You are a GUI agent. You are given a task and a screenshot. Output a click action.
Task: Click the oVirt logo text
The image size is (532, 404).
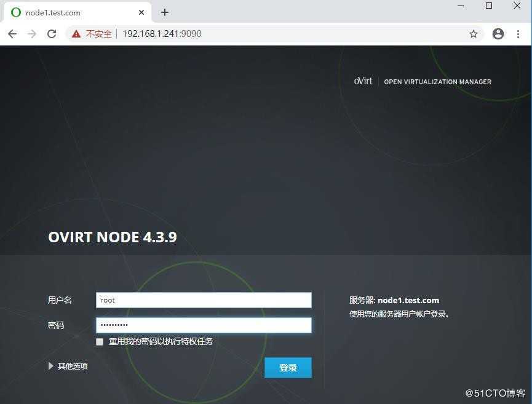[363, 81]
